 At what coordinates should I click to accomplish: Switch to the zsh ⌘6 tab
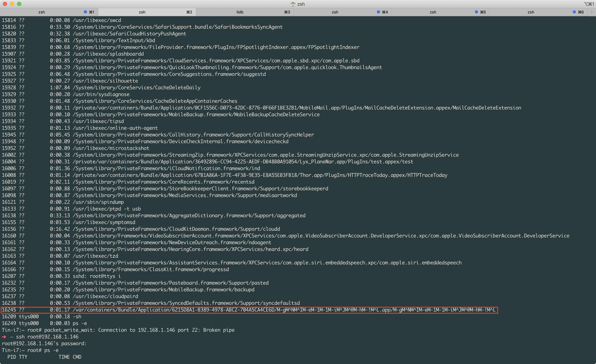click(x=531, y=12)
